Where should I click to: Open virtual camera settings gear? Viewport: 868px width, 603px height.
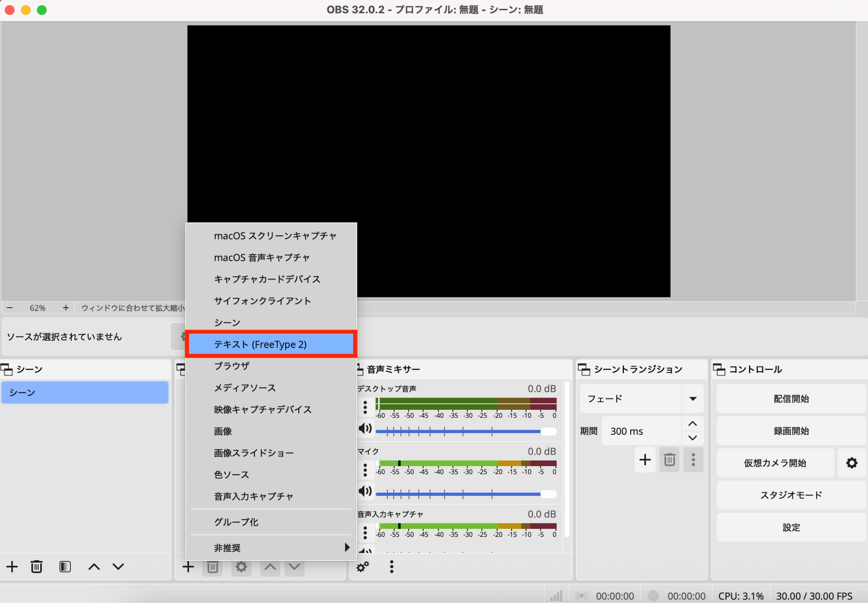click(x=852, y=463)
